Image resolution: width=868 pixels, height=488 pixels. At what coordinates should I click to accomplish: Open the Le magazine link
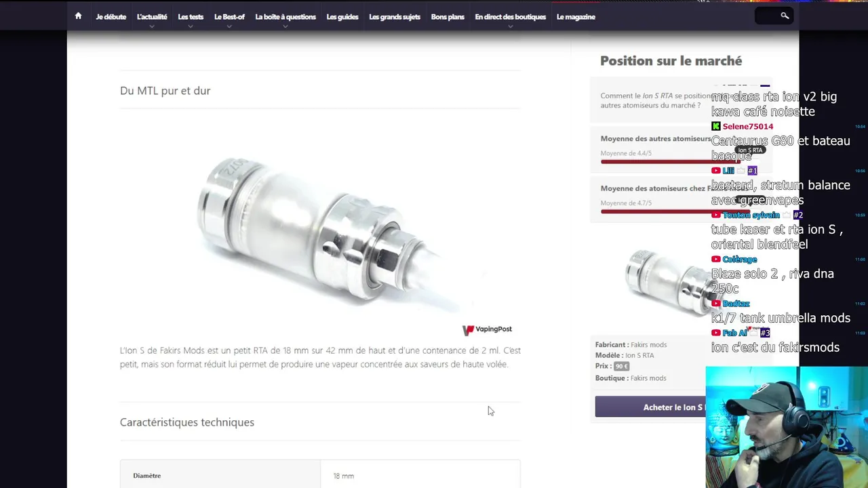pos(576,16)
